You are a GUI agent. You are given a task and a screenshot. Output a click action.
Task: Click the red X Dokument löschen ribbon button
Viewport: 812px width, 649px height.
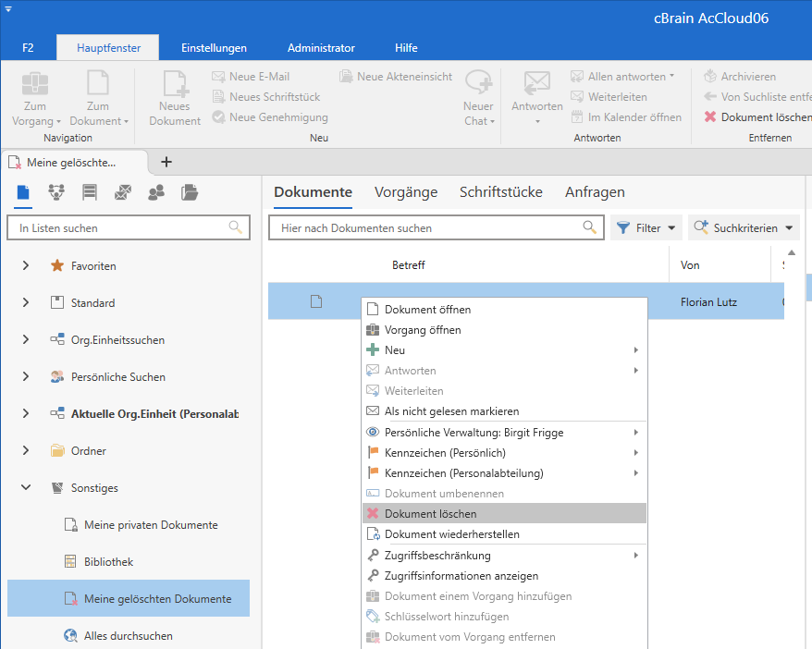tap(753, 117)
